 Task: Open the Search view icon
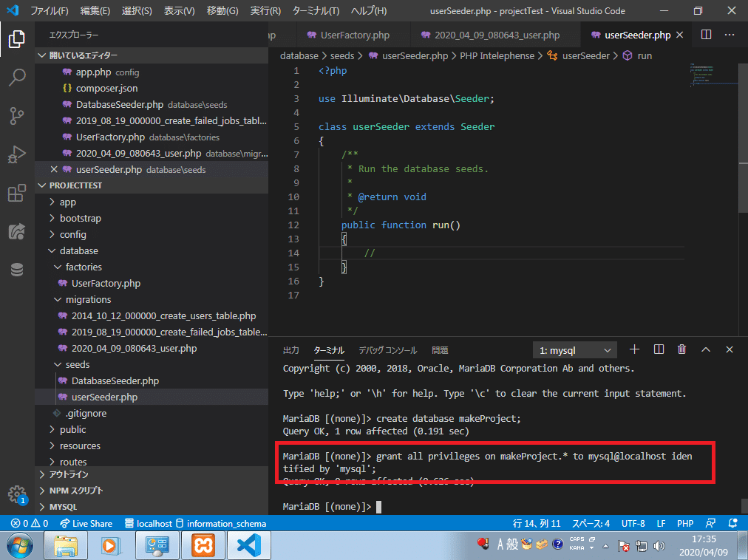[17, 78]
